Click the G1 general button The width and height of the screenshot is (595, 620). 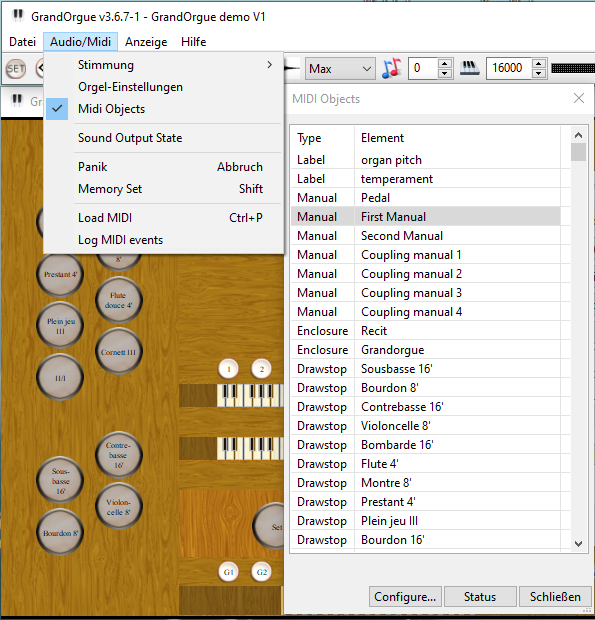point(229,572)
